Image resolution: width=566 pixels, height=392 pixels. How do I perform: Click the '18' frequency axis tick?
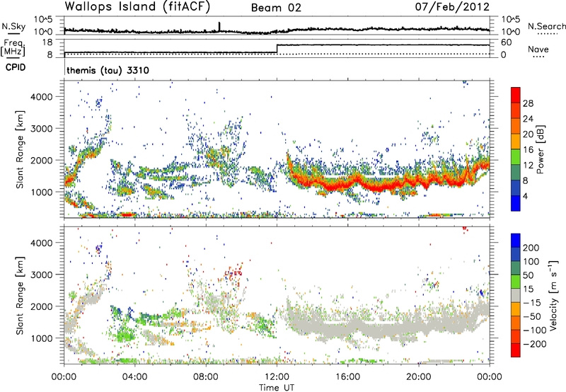[x=47, y=42]
